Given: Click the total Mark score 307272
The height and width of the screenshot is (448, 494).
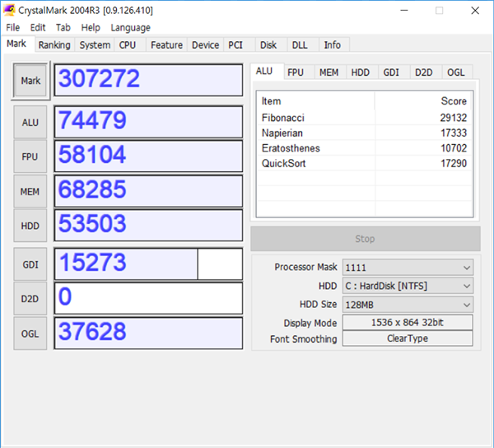Looking at the screenshot, I should tap(148, 80).
